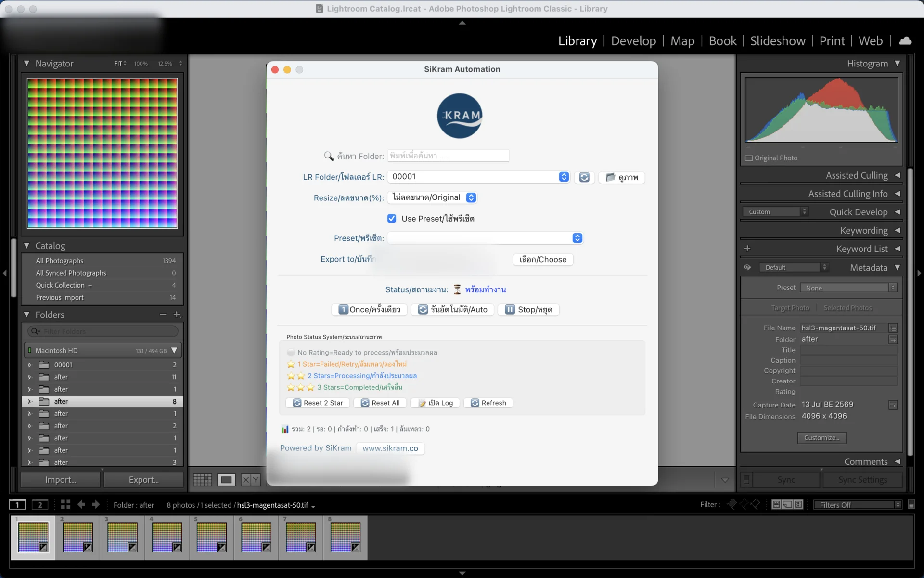The width and height of the screenshot is (924, 578).
Task: Toggle Use Preset/ใช้พรีเซ็ต checkbox
Action: click(392, 219)
